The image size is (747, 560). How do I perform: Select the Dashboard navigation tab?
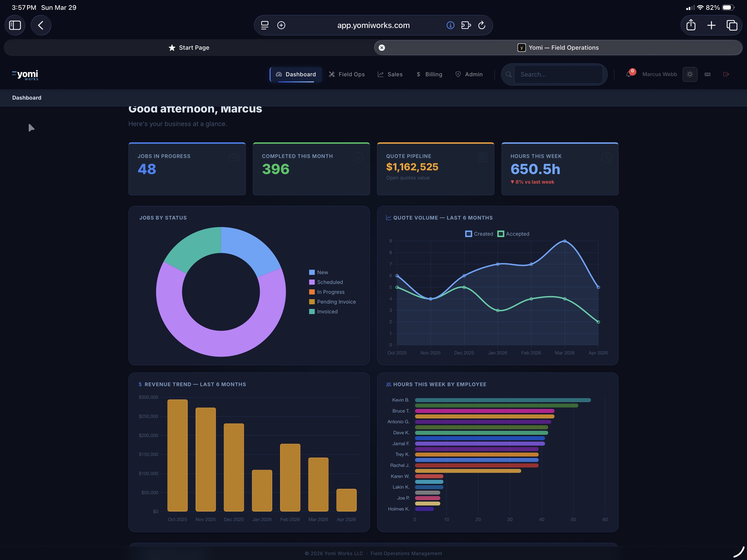(x=296, y=74)
